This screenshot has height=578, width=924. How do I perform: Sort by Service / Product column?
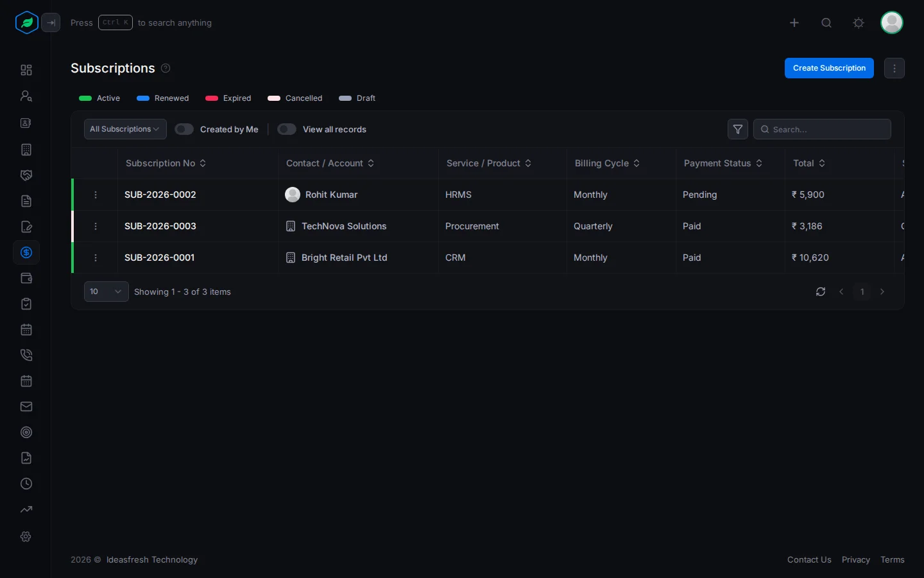(x=489, y=163)
